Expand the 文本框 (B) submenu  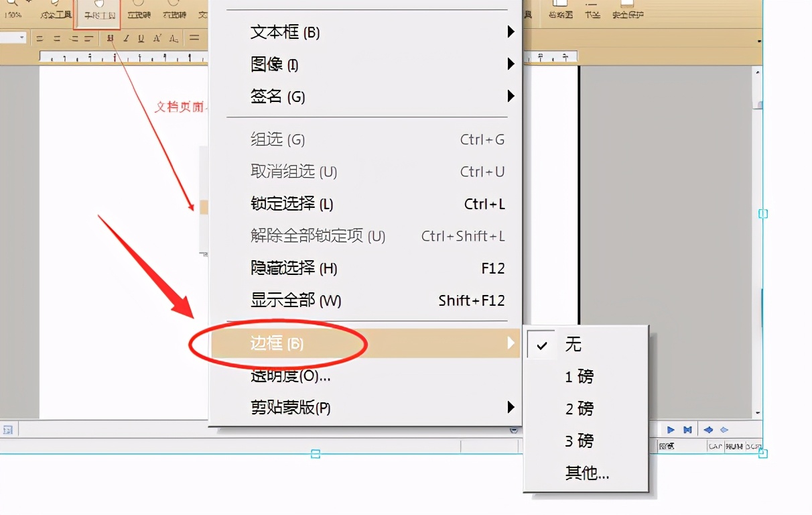coord(285,32)
